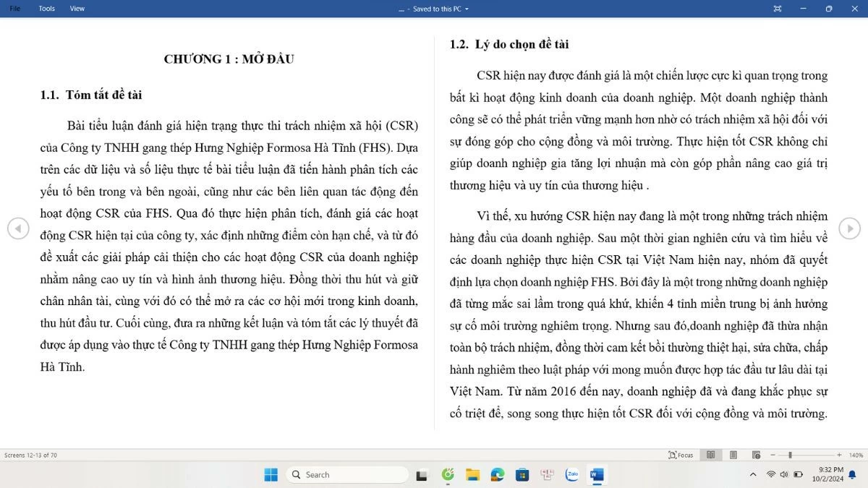
Task: Launch Cốc Cốc browser from the taskbar
Action: [448, 474]
